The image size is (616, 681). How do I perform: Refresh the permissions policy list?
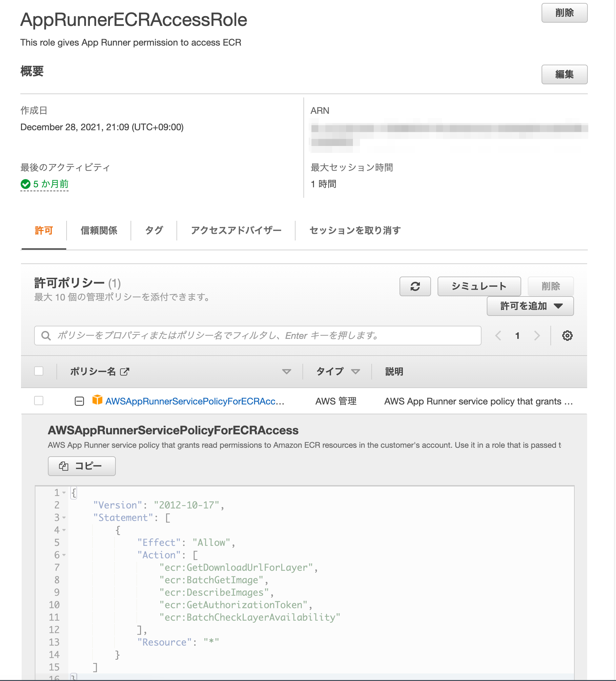[x=415, y=286]
